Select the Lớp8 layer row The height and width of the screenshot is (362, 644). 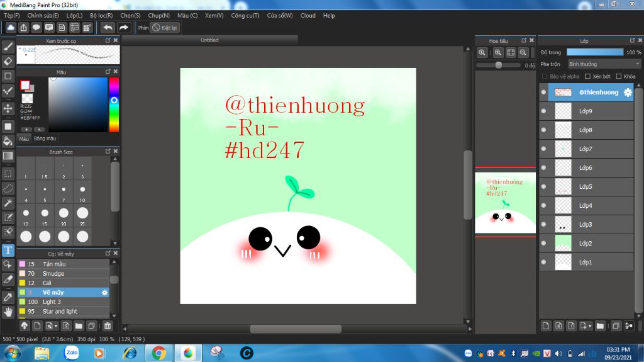(586, 130)
